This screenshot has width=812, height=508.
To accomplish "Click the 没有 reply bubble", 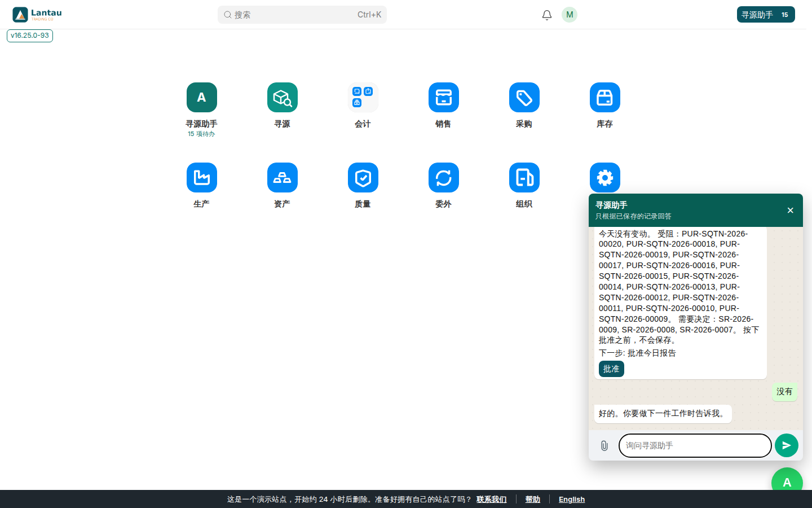I will (x=784, y=392).
